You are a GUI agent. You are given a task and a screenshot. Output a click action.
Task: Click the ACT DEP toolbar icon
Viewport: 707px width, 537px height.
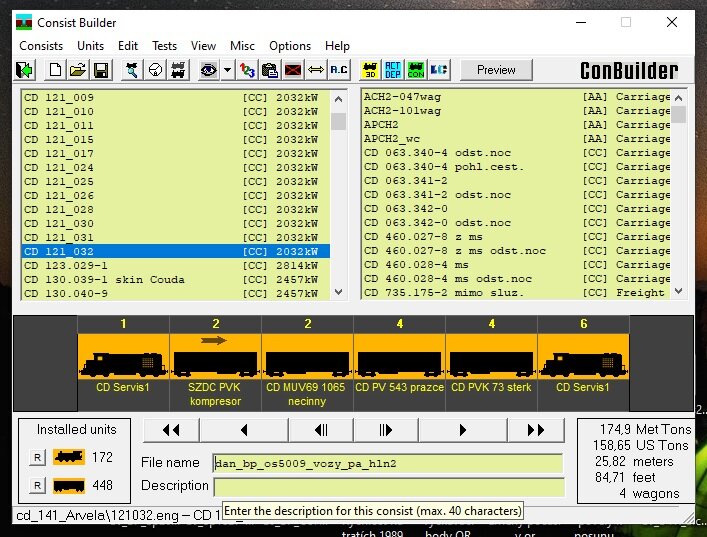tap(393, 70)
